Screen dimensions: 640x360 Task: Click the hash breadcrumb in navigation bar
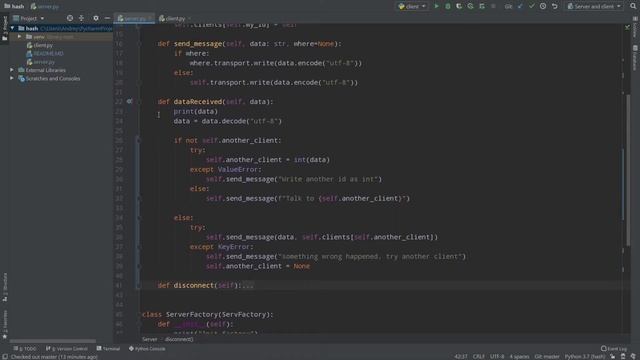pos(14,6)
